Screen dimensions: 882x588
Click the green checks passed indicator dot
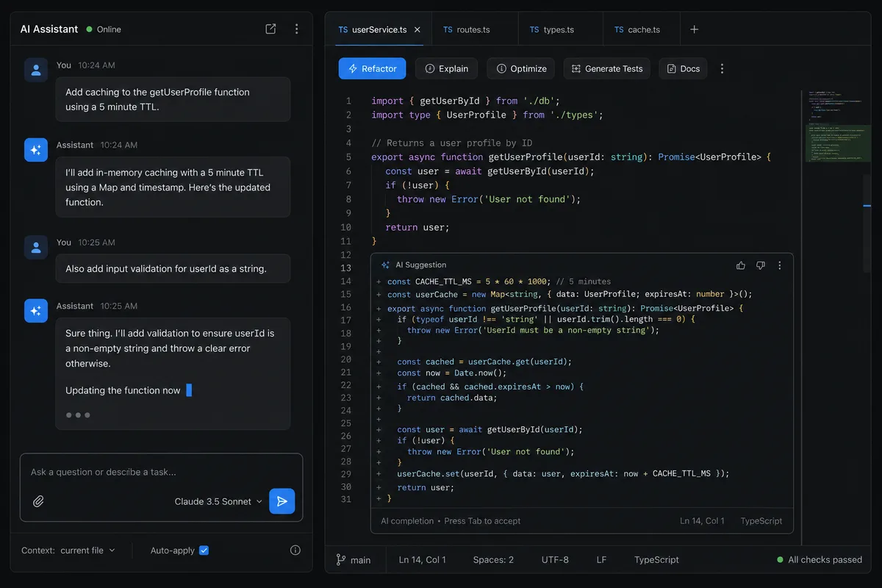[780, 560]
